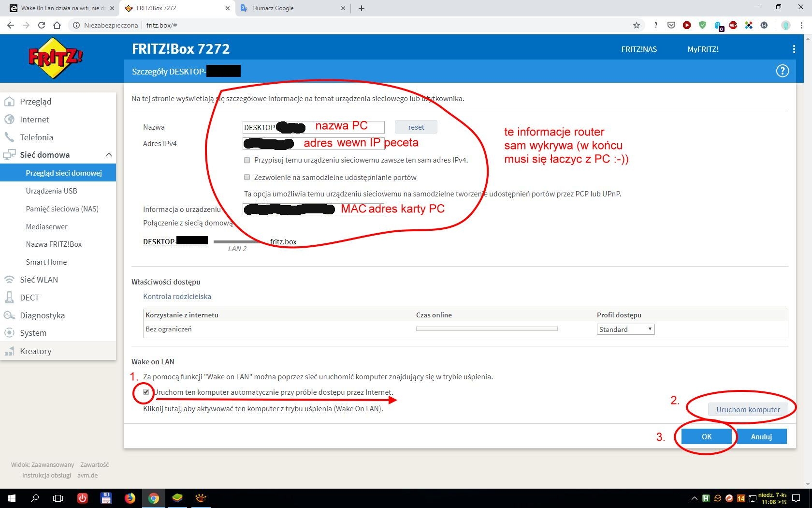Click the Nazwa device name input field
This screenshot has height=508, width=812.
[x=313, y=127]
